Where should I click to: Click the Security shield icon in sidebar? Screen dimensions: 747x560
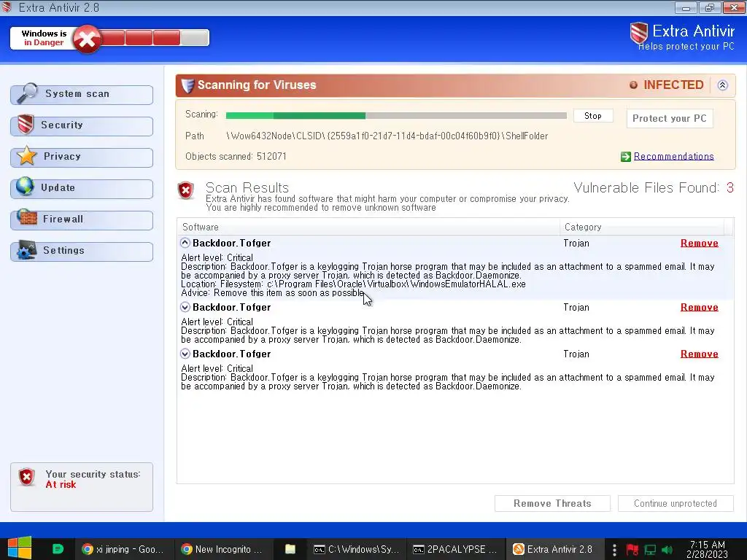click(x=26, y=125)
